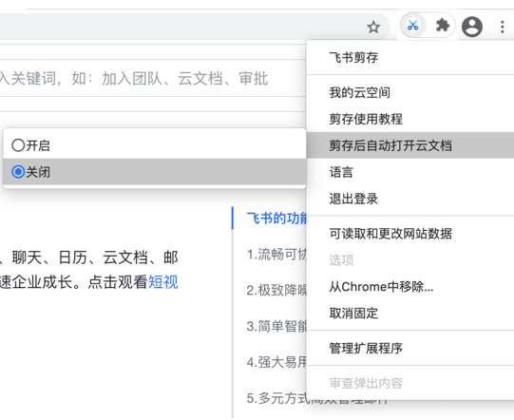Screen dimensions: 514x420
Task: Expand the 剪存后自动打开云文档 submenu
Action: point(410,145)
